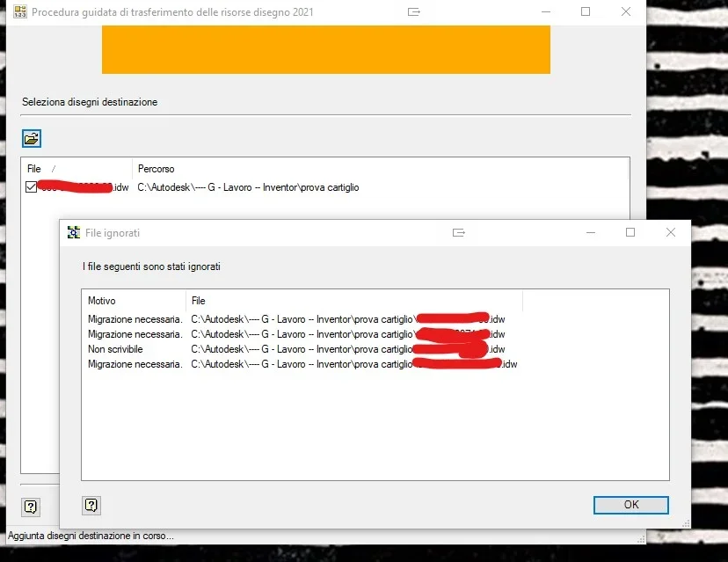
Task: Click the resize grip of File ignorati dialog
Action: coord(686,524)
